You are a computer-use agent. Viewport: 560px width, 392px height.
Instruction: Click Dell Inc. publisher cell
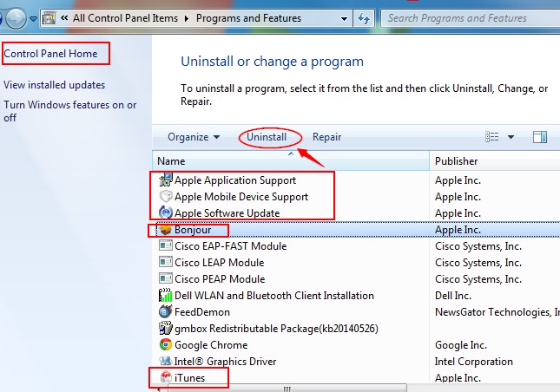(453, 296)
